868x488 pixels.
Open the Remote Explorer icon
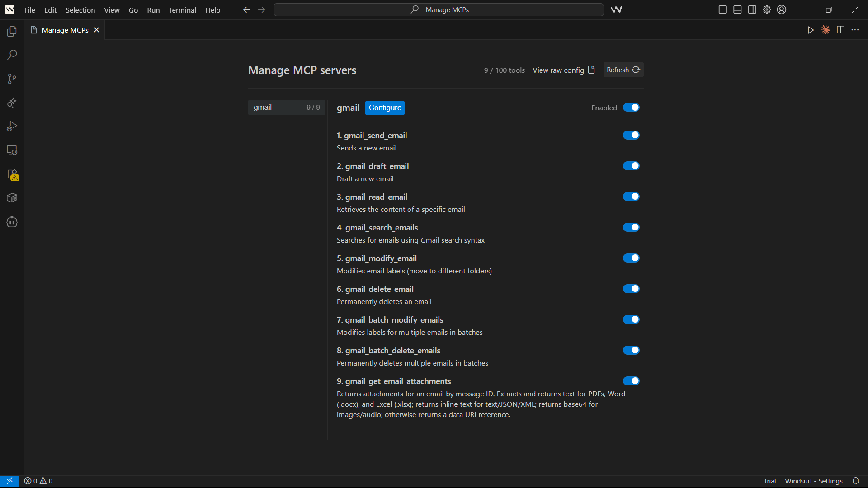[x=12, y=150]
